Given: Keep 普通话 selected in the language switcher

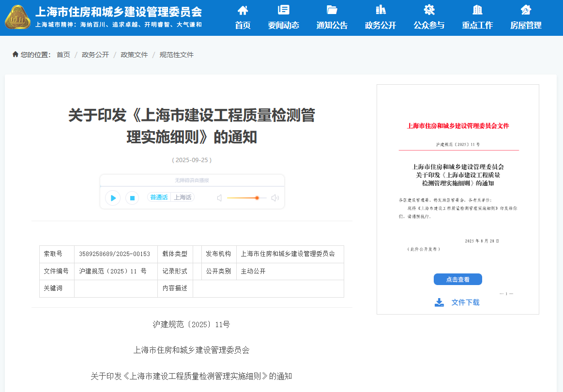Looking at the screenshot, I should [x=159, y=197].
